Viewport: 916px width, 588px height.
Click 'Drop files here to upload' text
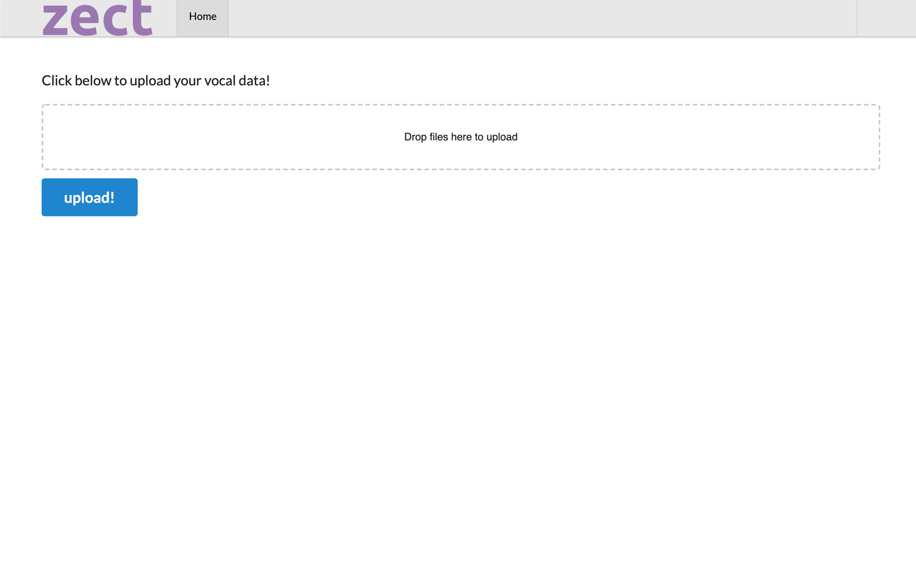click(x=461, y=137)
